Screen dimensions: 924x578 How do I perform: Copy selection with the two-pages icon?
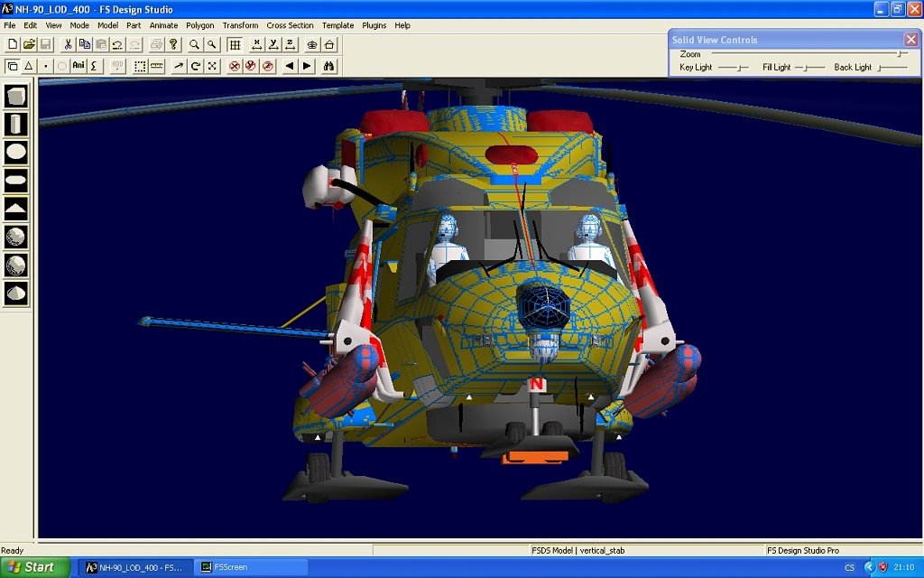click(x=84, y=44)
